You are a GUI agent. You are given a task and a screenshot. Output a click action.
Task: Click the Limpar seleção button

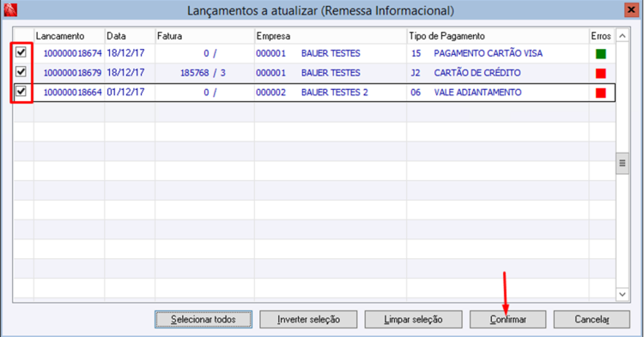413,319
